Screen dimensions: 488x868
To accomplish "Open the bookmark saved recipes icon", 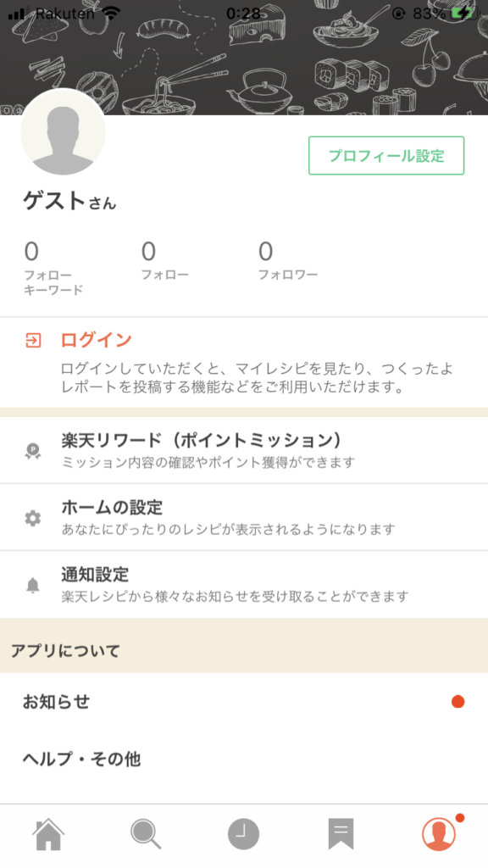I will point(341,834).
